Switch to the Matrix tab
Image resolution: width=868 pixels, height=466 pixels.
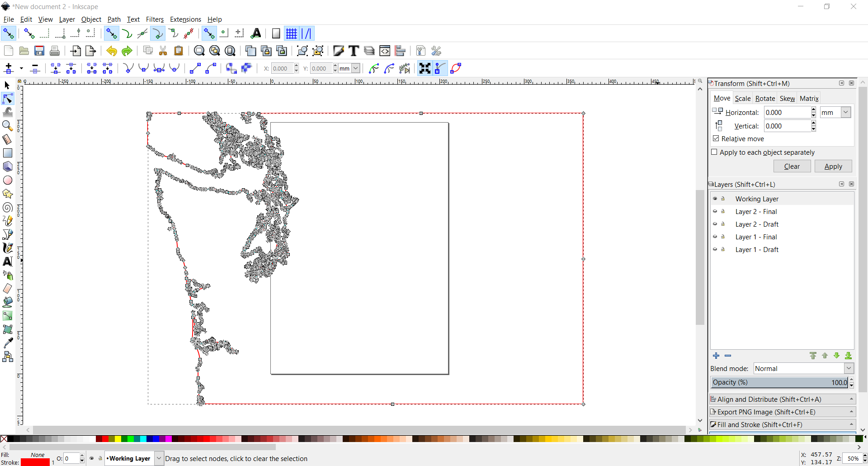point(809,98)
